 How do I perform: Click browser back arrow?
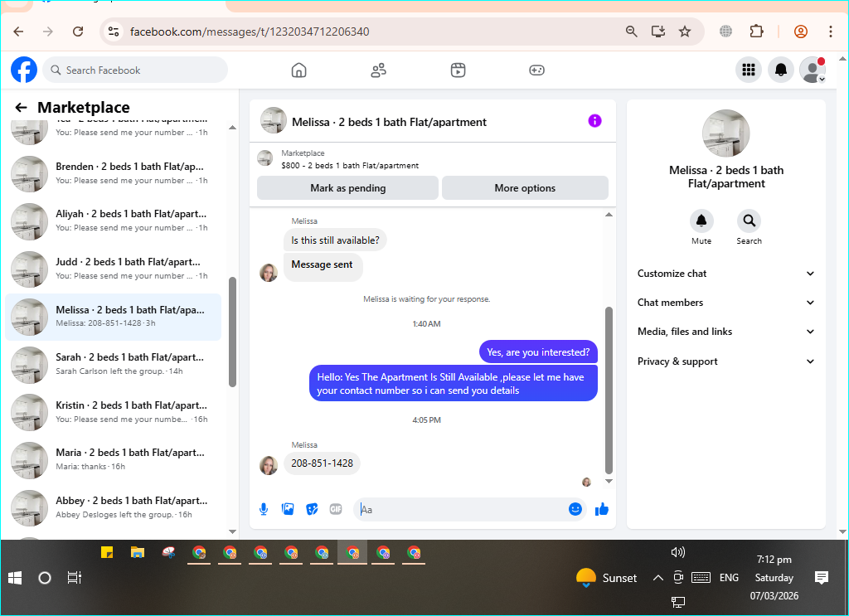18,32
